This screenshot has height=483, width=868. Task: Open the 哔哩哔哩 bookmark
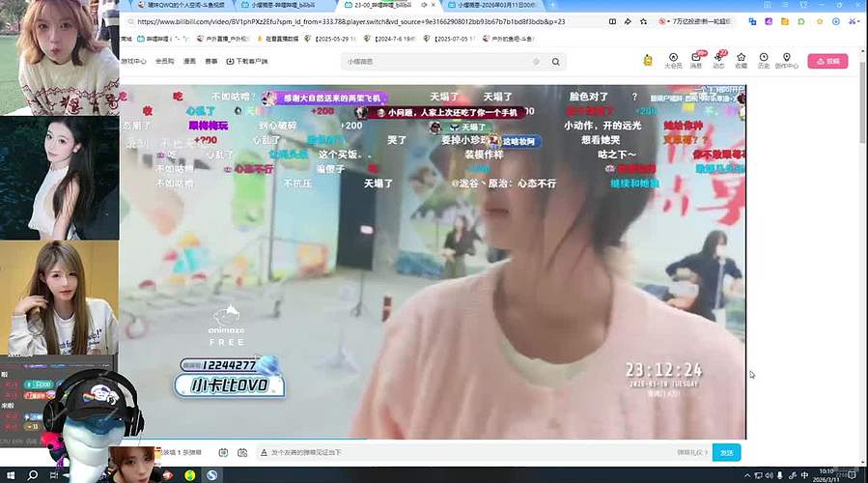click(163, 39)
